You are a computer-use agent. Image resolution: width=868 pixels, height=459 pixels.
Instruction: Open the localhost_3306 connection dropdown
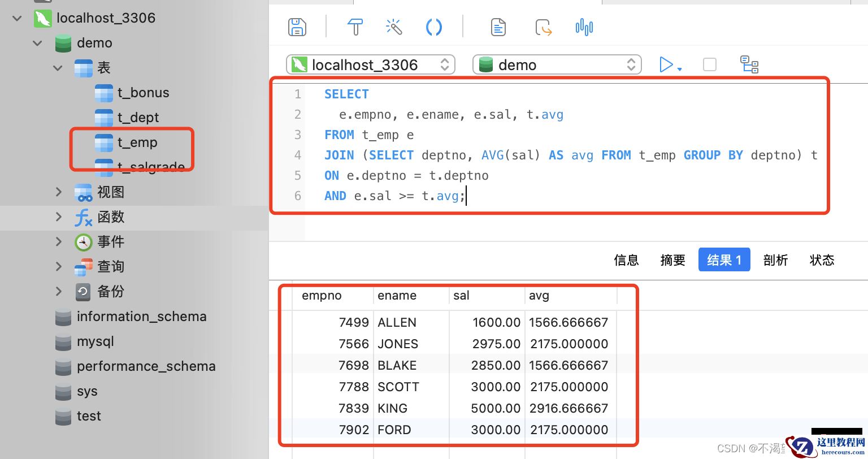[x=371, y=65]
